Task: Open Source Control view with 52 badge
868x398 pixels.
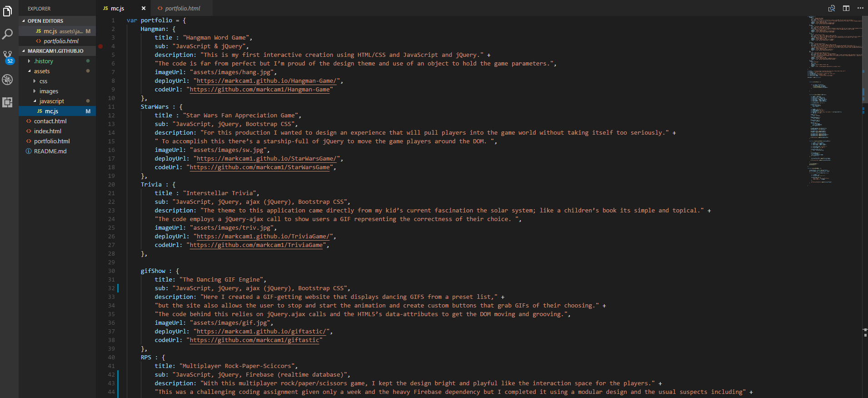Action: [x=8, y=56]
